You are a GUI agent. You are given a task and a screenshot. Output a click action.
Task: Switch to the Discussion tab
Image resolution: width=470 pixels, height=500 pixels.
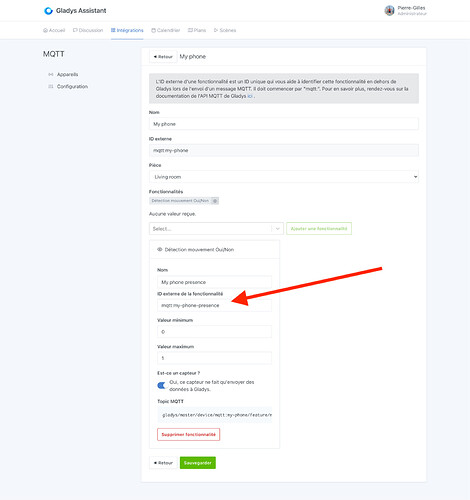(88, 30)
